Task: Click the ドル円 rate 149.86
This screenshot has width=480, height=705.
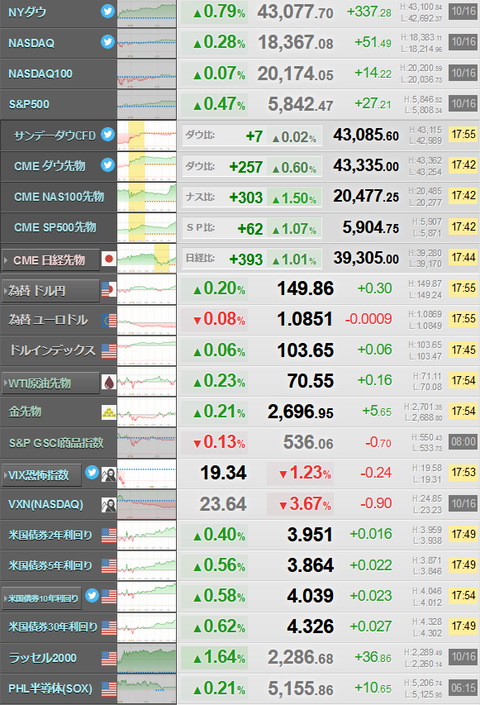Action: click(305, 289)
